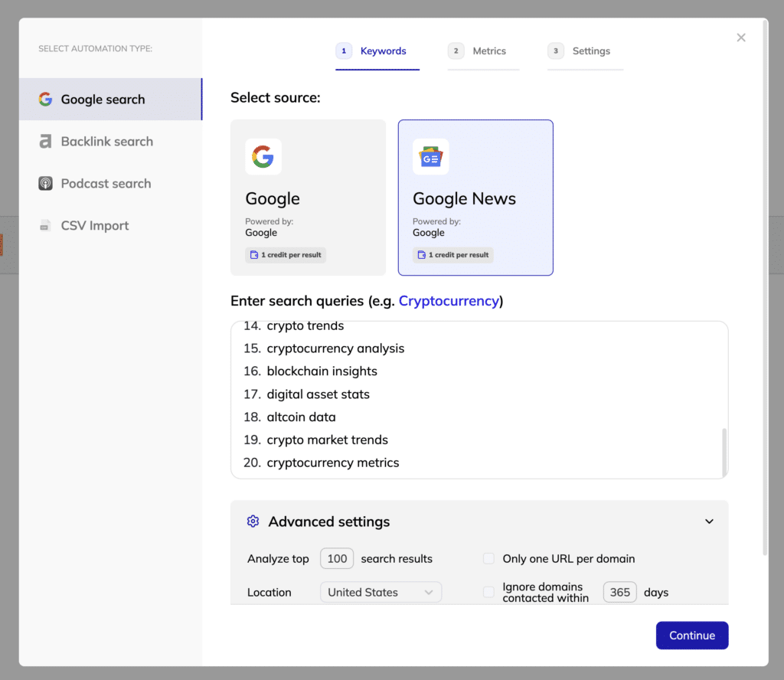Click the query line 'digital asset stats'
Screen dimensions: 784x680
pyautogui.click(x=318, y=394)
